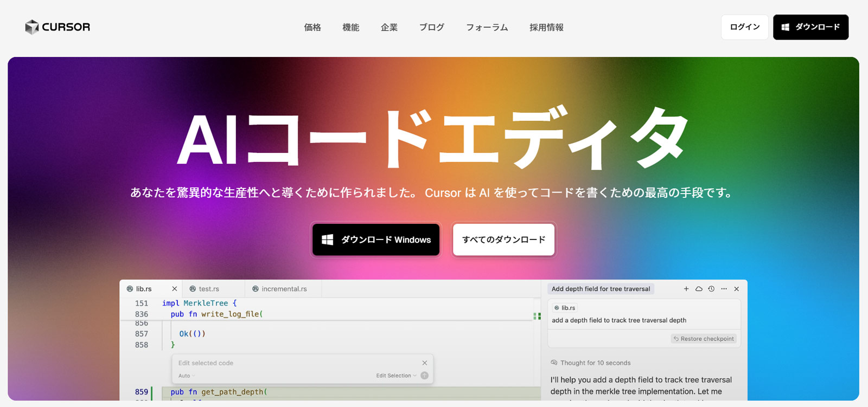Click 'add a depth field to track tree traversal depth' message
Image resolution: width=868 pixels, height=407 pixels.
click(x=619, y=320)
